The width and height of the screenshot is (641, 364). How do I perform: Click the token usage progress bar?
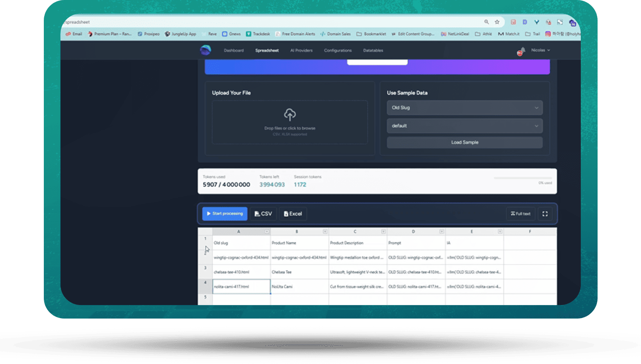click(522, 178)
